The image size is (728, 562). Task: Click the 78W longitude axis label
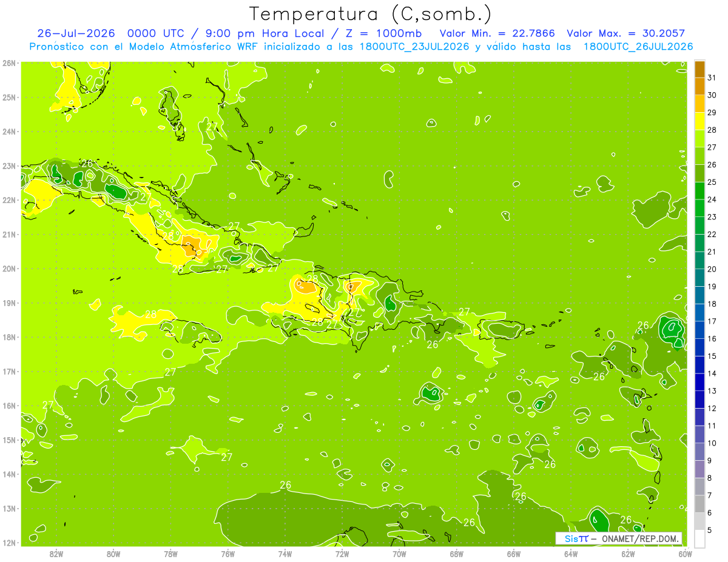170,554
